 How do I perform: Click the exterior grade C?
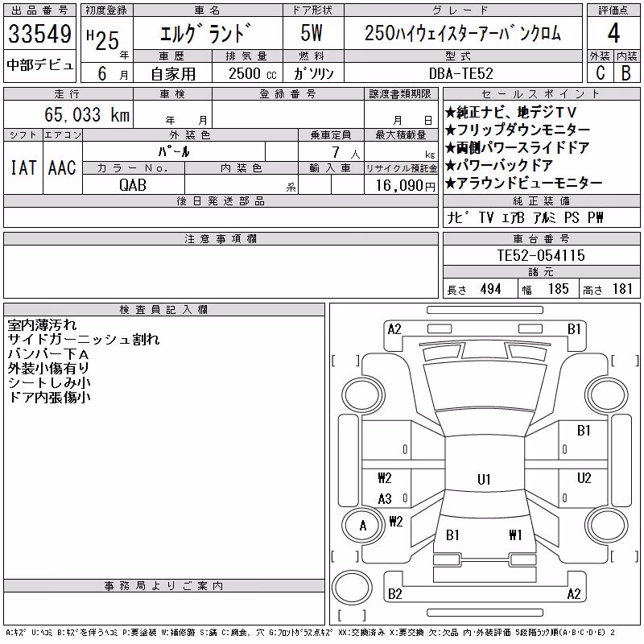point(601,73)
